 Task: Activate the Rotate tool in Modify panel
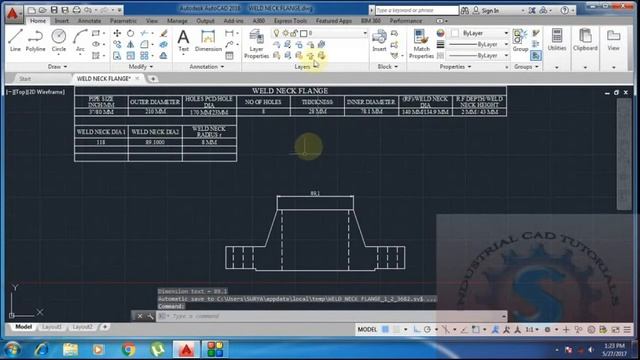[x=131, y=33]
